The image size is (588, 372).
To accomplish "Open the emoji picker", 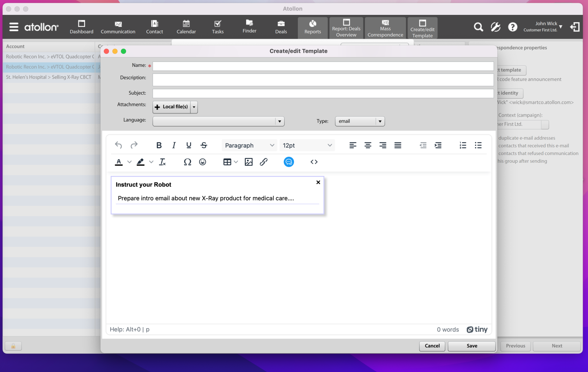I will 203,162.
